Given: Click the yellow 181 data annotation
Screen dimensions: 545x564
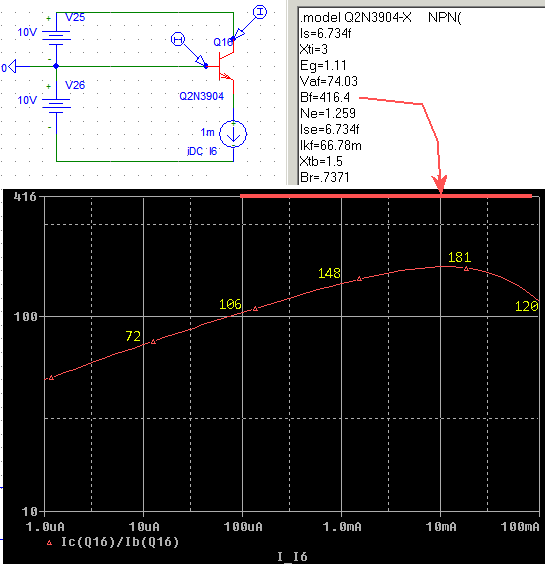Looking at the screenshot, I should [x=459, y=257].
